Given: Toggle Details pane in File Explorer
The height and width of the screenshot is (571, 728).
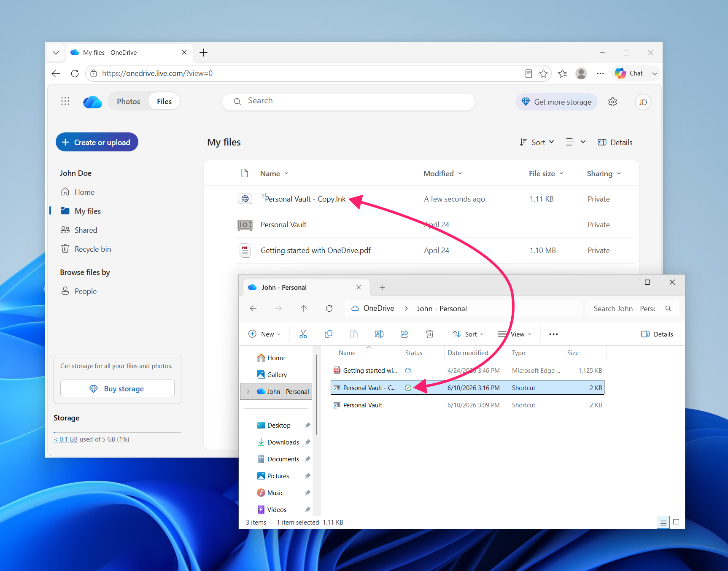Looking at the screenshot, I should coord(657,334).
